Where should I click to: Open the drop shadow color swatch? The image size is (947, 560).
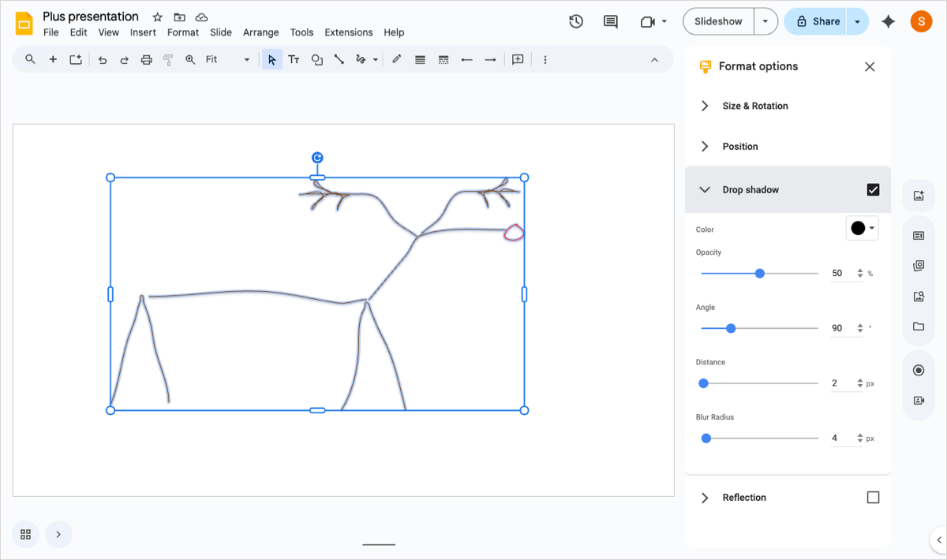(x=862, y=229)
